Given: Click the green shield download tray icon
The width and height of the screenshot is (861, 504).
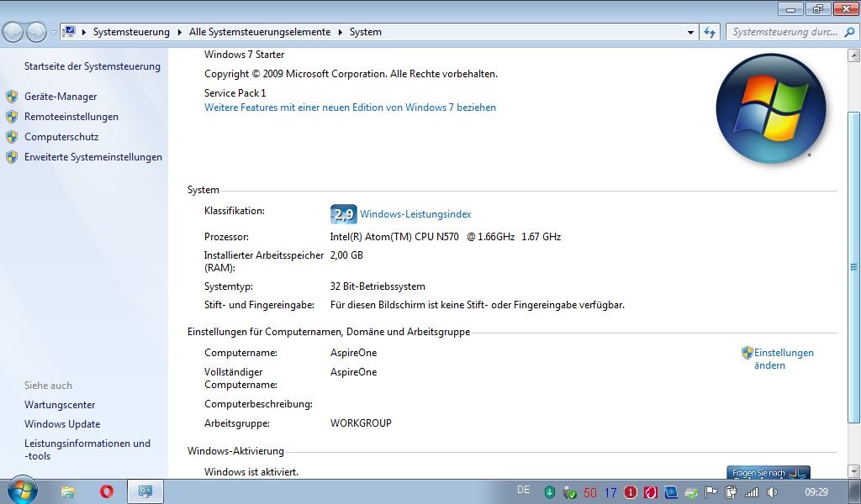Looking at the screenshot, I should pos(550,492).
